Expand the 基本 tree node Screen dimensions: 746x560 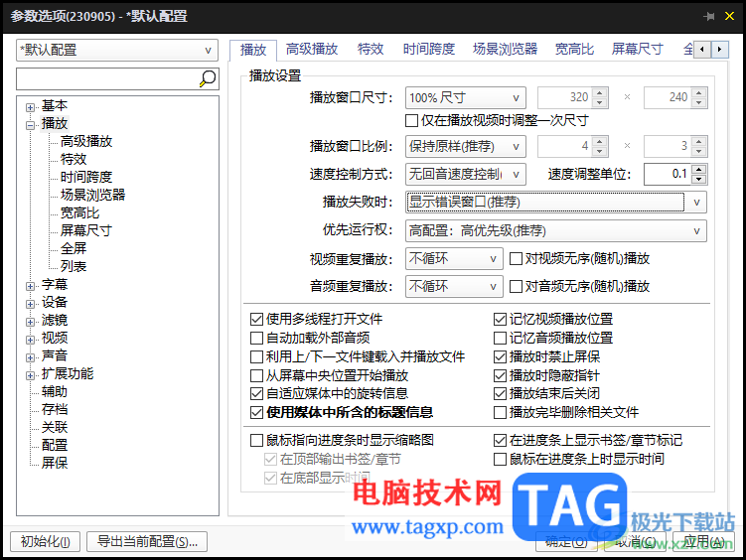click(31, 107)
